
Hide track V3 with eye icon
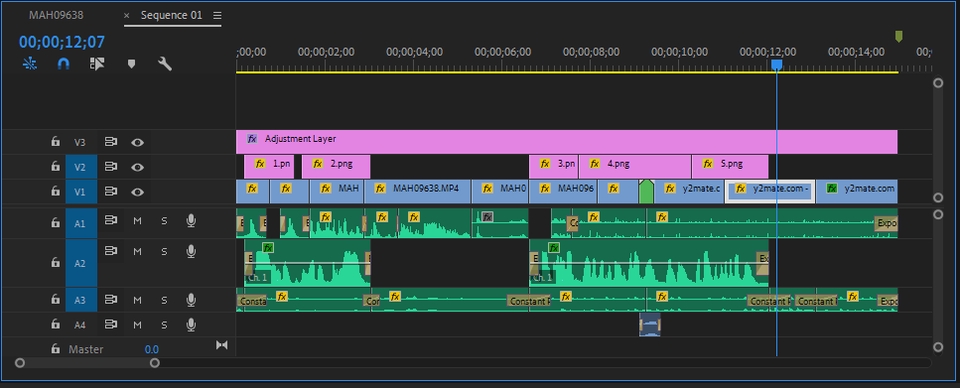[x=138, y=143]
